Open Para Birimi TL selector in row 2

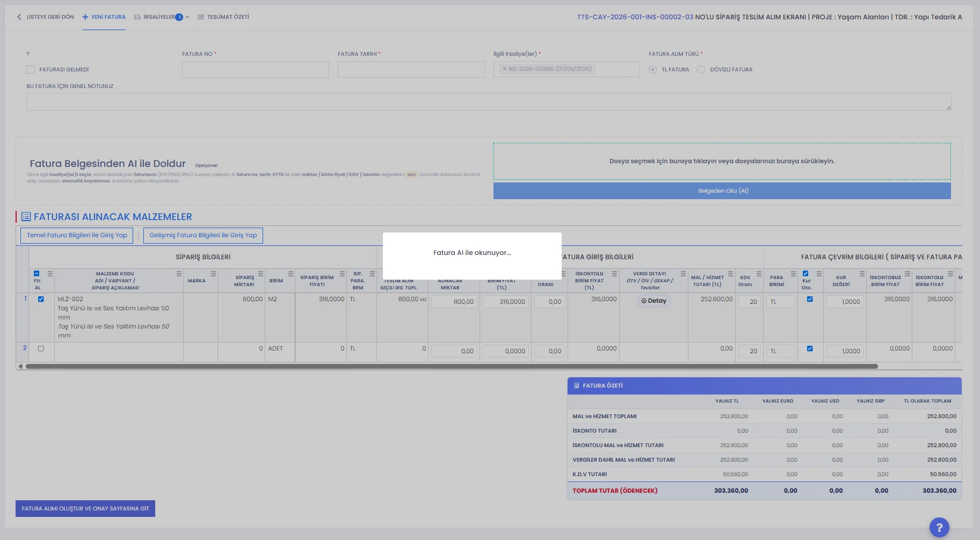(781, 351)
